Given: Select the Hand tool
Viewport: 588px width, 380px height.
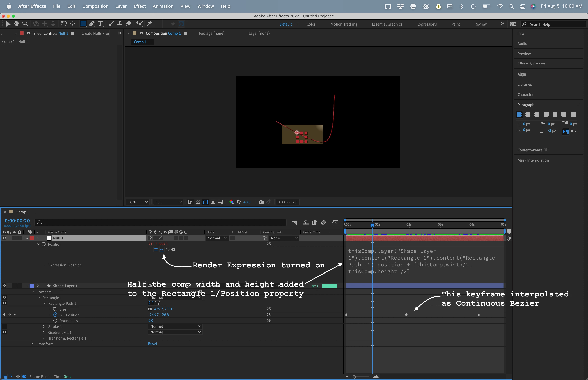Looking at the screenshot, I should tap(17, 24).
